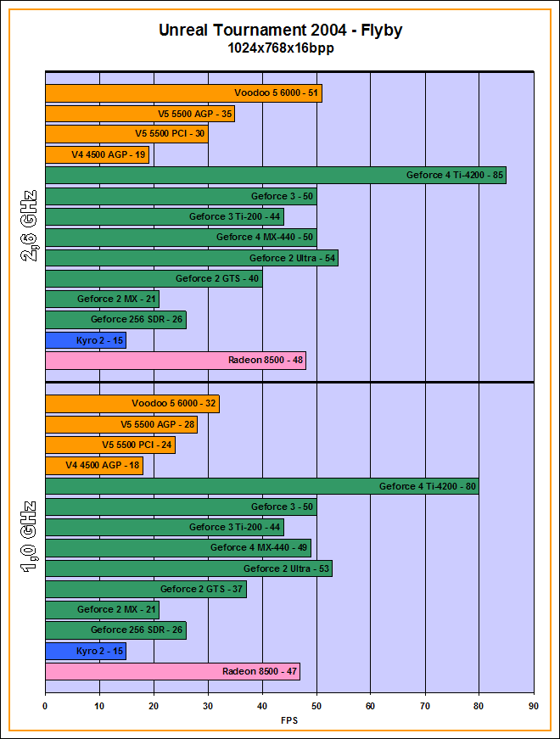
Task: Select the Voodoo 5 6000 - 51 bar
Action: [x=183, y=93]
